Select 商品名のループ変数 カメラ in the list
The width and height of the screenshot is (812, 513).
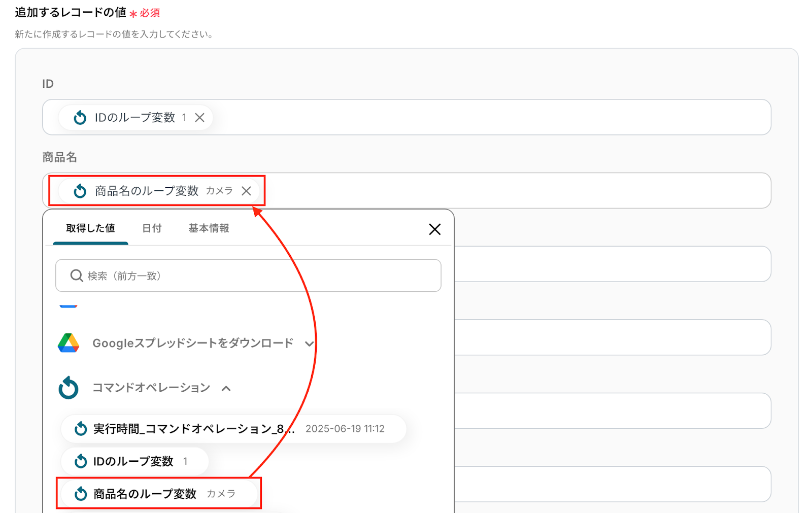pyautogui.click(x=158, y=494)
